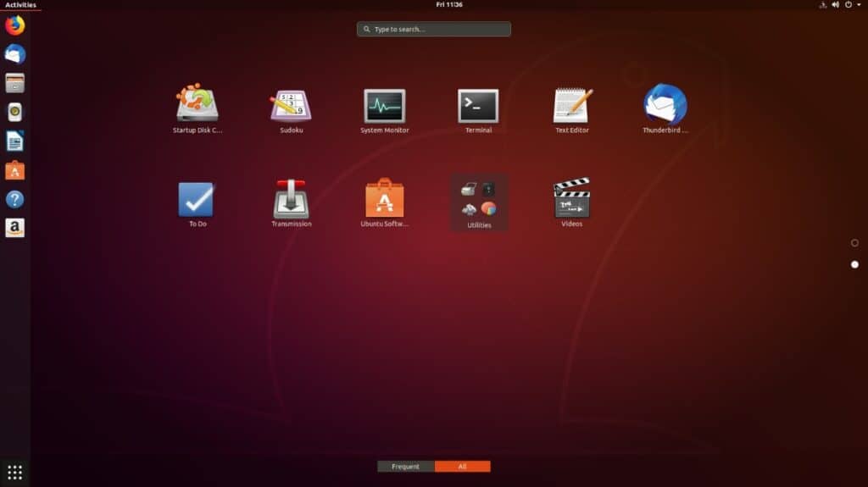Toggle the Show Applications grid button
Image resolution: width=868 pixels, height=487 pixels.
click(x=14, y=472)
